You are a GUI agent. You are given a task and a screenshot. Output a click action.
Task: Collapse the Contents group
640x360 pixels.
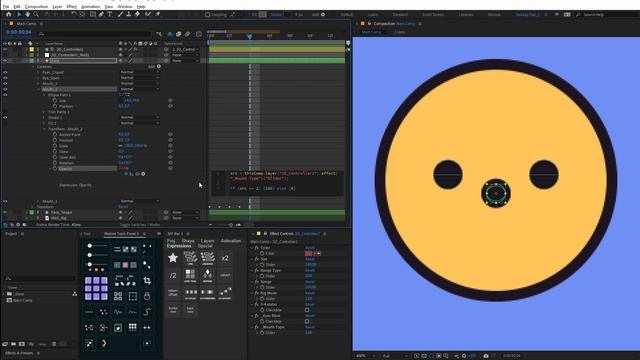(33, 67)
